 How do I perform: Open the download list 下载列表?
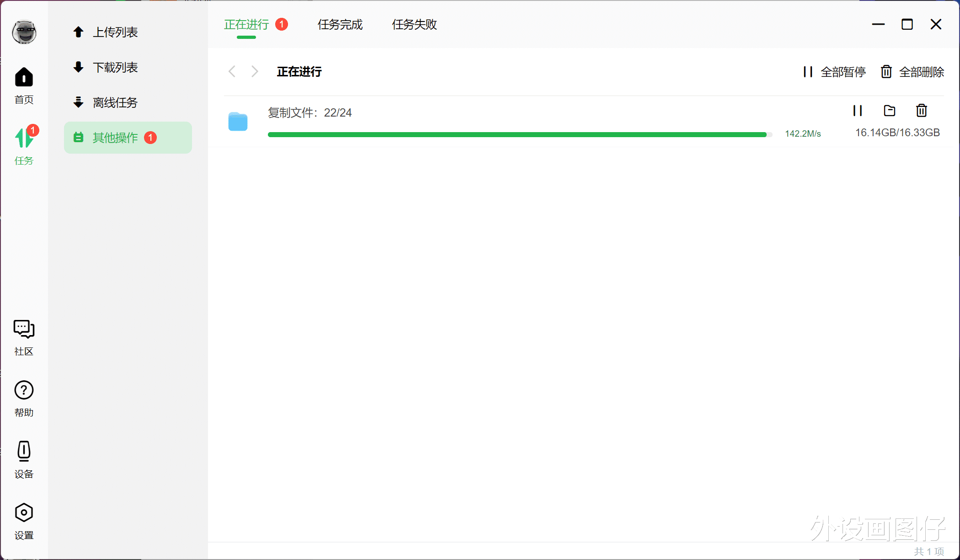(x=115, y=67)
